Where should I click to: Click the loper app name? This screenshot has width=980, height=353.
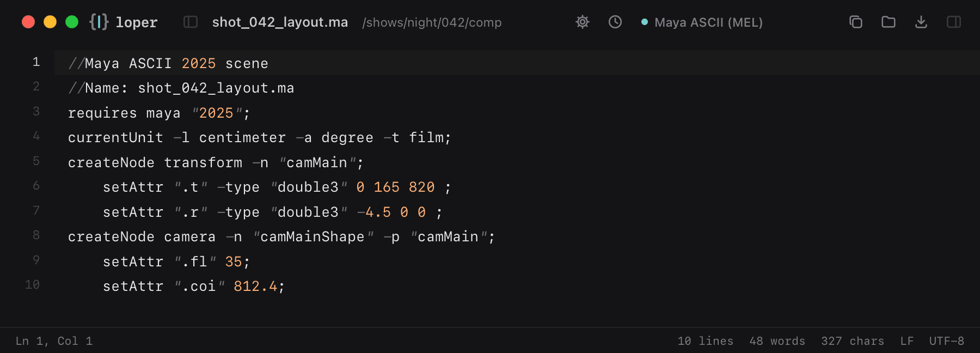tap(137, 22)
